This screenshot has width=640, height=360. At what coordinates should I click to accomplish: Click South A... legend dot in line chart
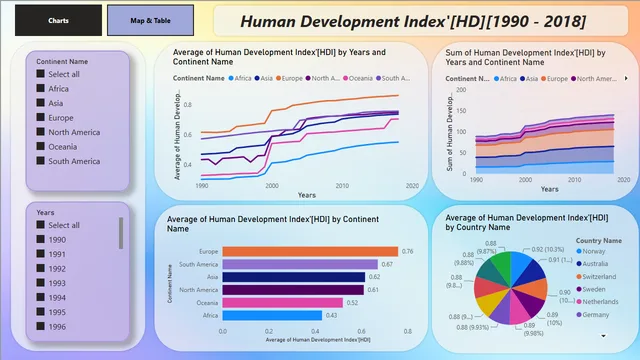click(378, 78)
